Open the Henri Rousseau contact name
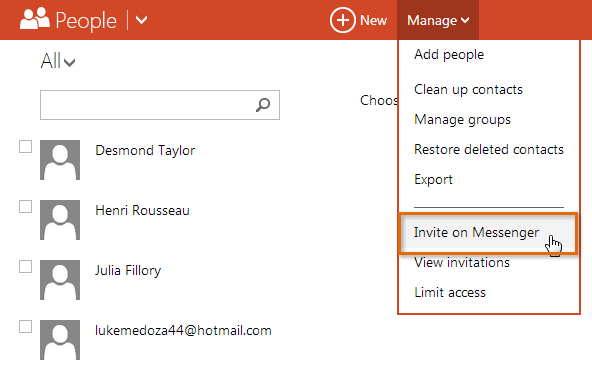The image size is (592, 380). [x=142, y=210]
